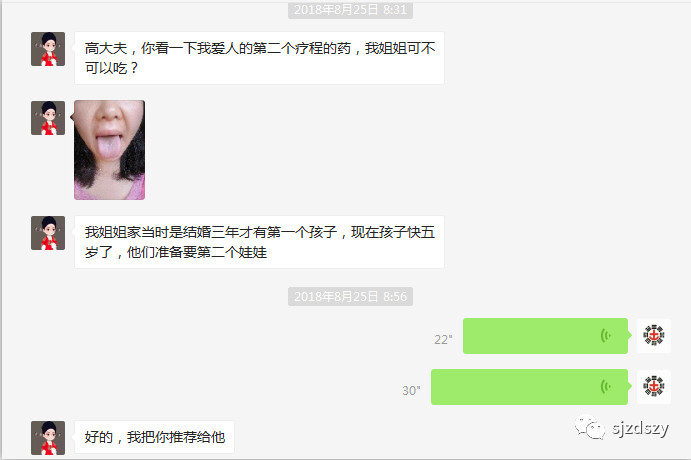Select the message 好的，我把你推荐给他
The width and height of the screenshot is (691, 460).
154,437
